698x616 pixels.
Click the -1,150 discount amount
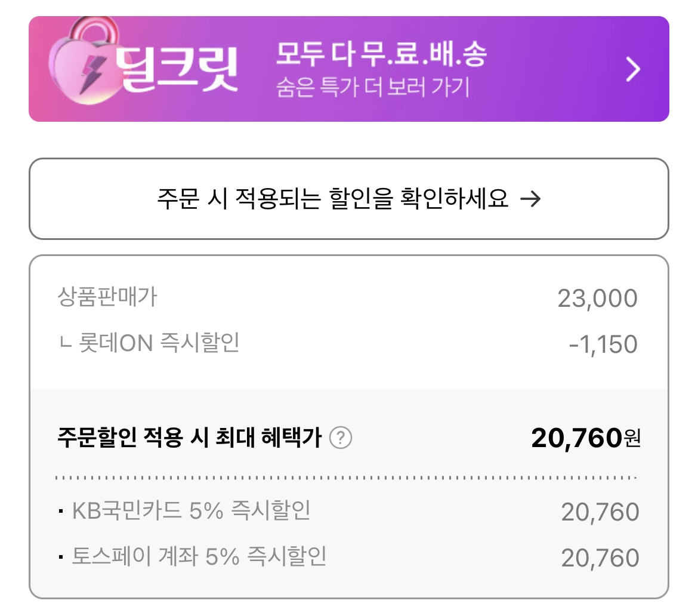point(603,344)
